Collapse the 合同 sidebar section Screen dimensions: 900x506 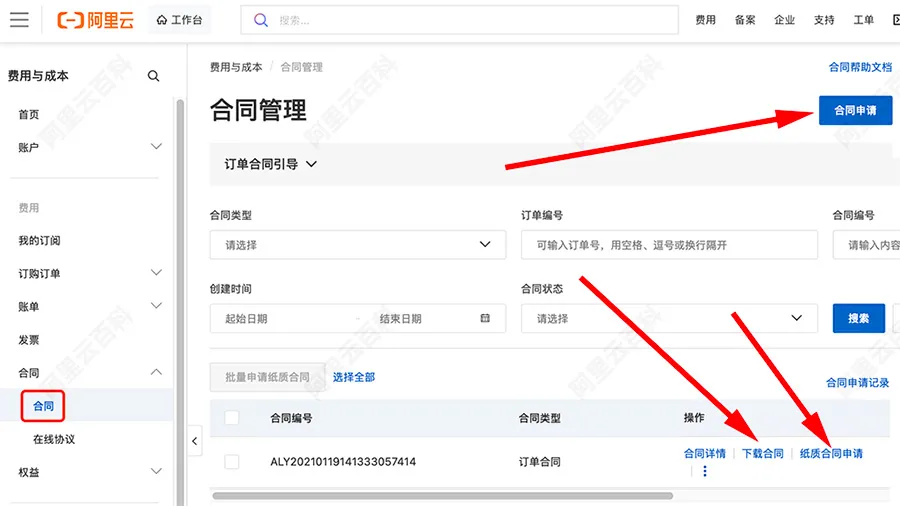[x=89, y=372]
